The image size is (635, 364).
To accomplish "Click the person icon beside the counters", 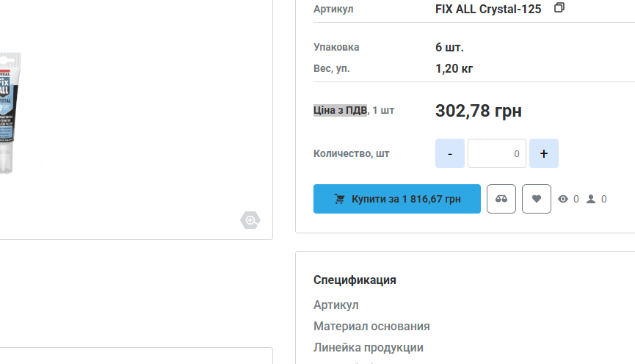I will tap(591, 199).
